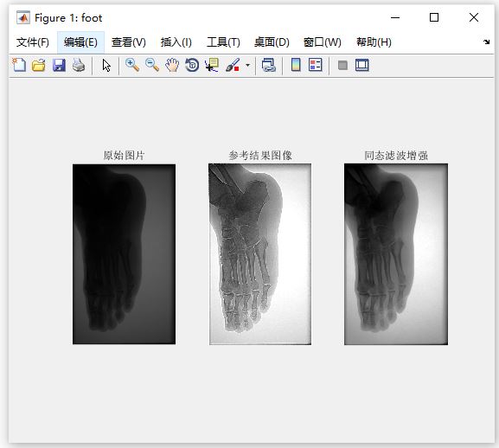Click the Link Plot icon
The height and width of the screenshot is (448, 499).
[269, 65]
